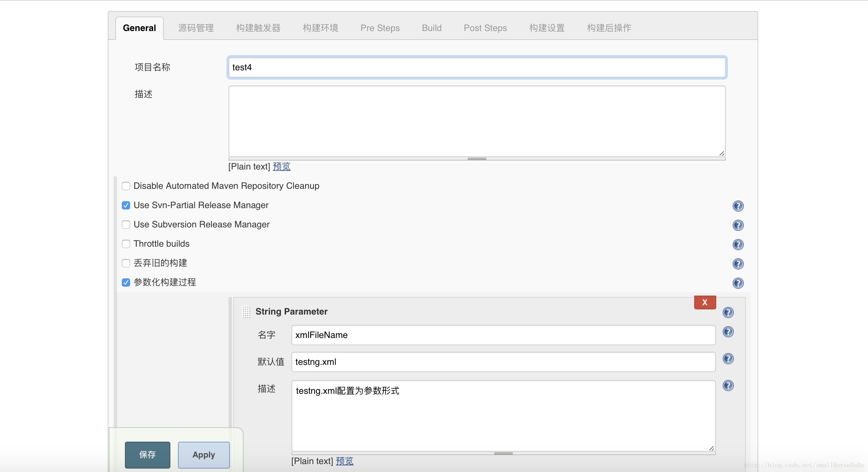Click the 项目名称 input field
This screenshot has width=868, height=472.
[476, 66]
